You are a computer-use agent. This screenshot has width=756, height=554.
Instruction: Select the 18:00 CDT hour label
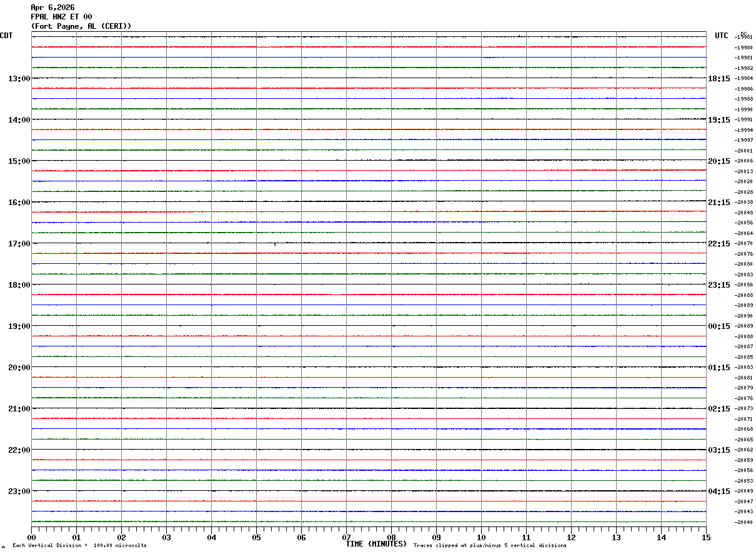[19, 285]
